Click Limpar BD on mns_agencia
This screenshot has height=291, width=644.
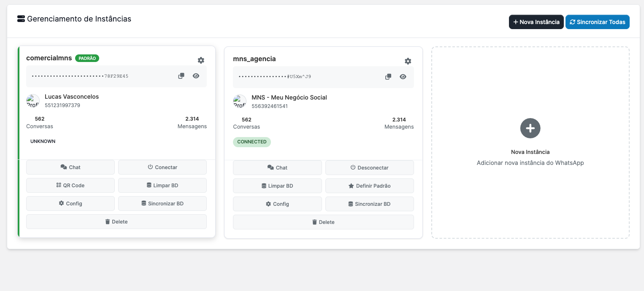(x=277, y=186)
